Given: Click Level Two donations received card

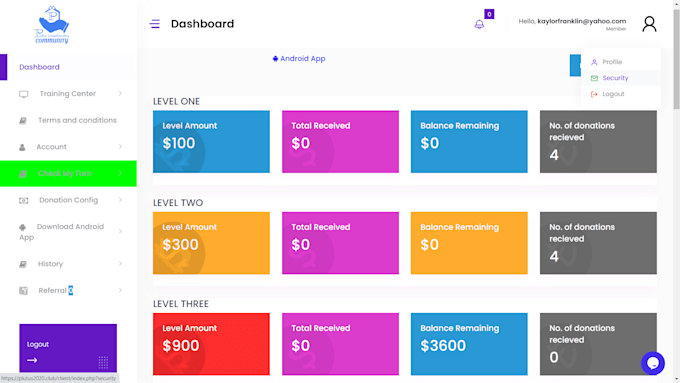Looking at the screenshot, I should coord(598,243).
